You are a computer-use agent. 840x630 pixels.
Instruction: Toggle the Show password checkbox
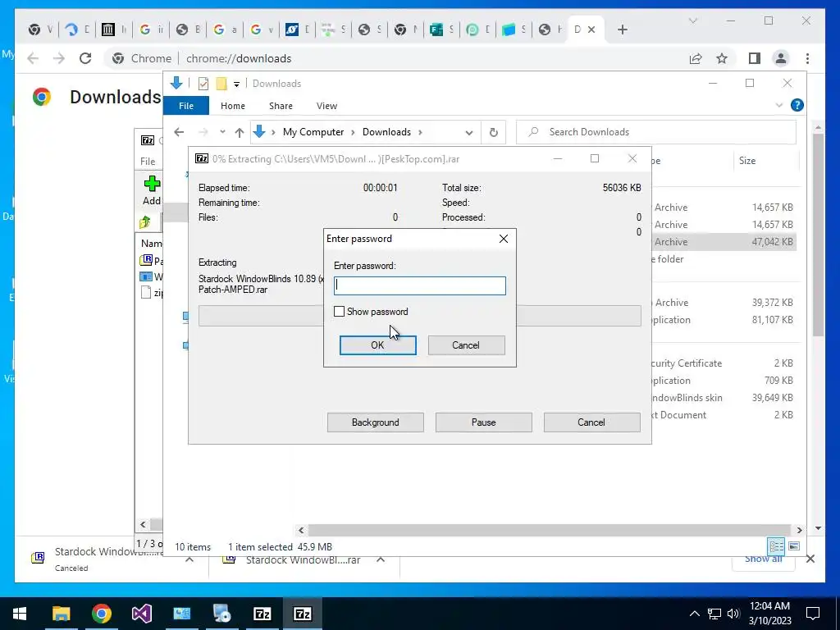click(339, 312)
